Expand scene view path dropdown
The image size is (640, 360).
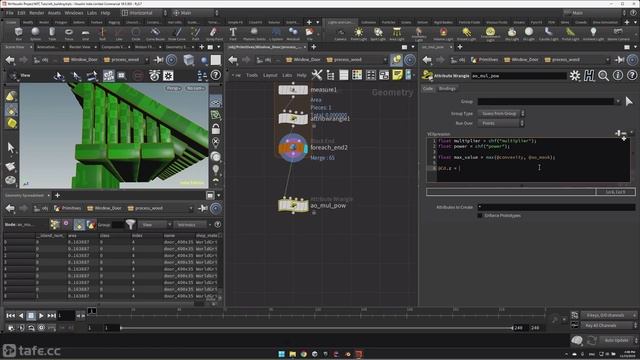147,60
